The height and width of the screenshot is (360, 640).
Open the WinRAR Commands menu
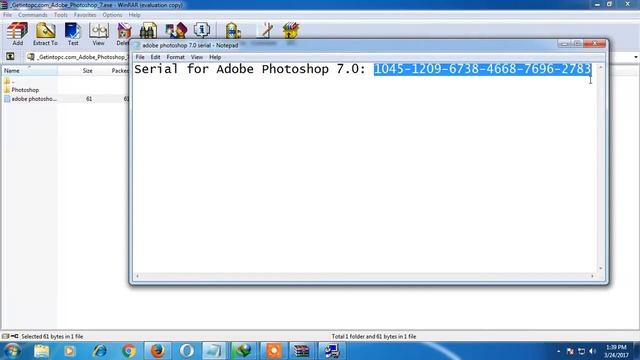(x=33, y=15)
